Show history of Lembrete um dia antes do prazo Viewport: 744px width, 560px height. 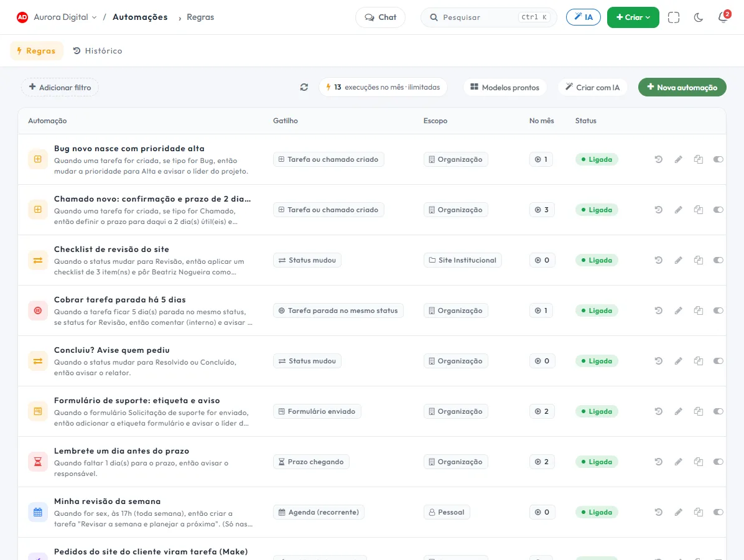coord(658,462)
